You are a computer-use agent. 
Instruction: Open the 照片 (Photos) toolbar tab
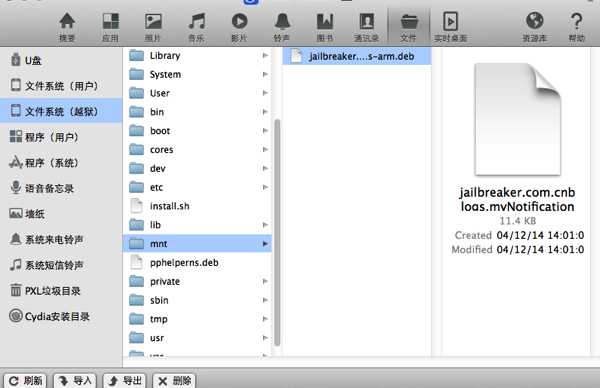click(153, 27)
